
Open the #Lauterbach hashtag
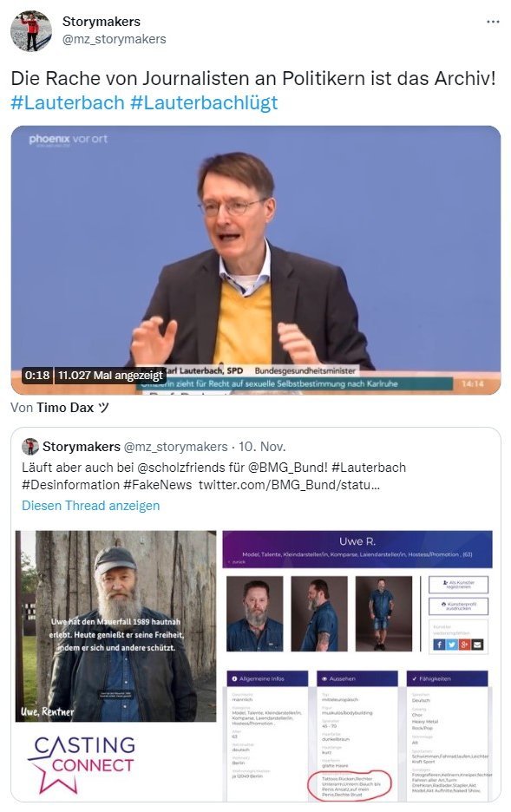(68, 102)
